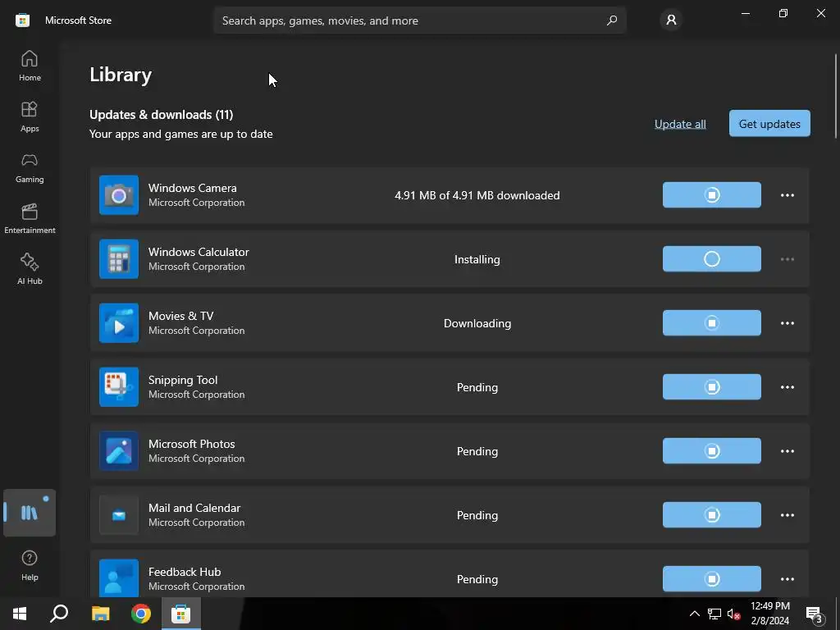Open the Gaming section
This screenshot has height=630, width=840.
(x=30, y=167)
